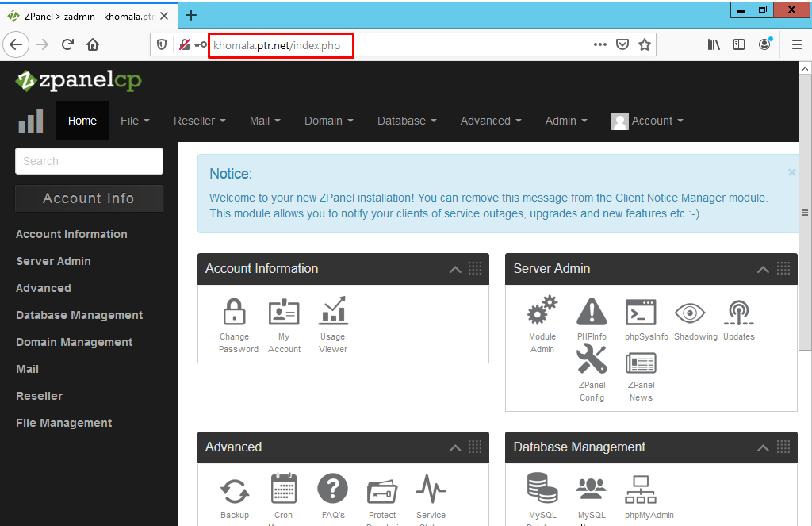Open the MySQL Users icon
This screenshot has height=526, width=812.
coord(591,489)
